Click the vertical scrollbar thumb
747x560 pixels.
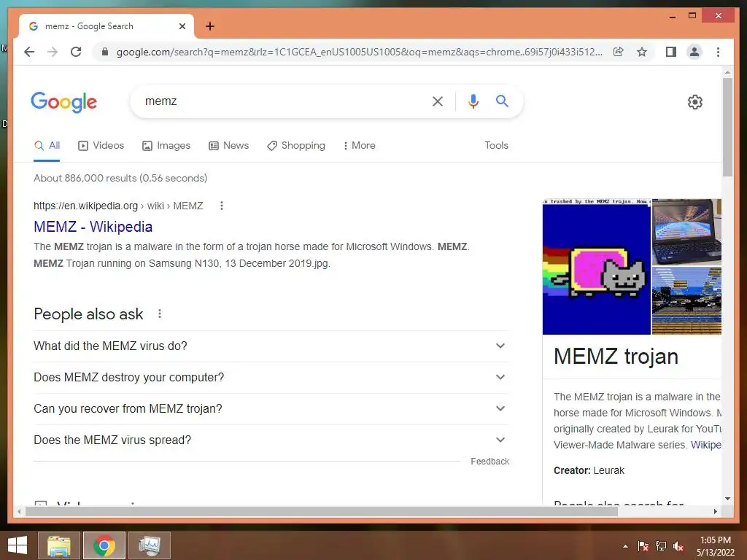[727, 127]
